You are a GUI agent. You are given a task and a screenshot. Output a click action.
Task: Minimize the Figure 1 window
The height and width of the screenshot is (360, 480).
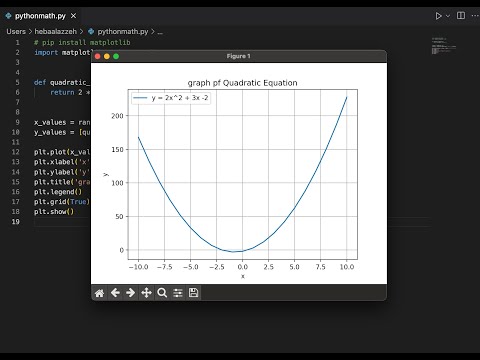(107, 56)
